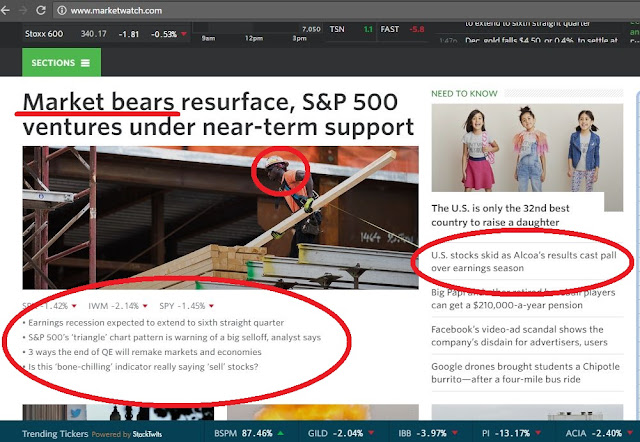Open U.S. is 32nd best country article

pyautogui.click(x=500, y=215)
